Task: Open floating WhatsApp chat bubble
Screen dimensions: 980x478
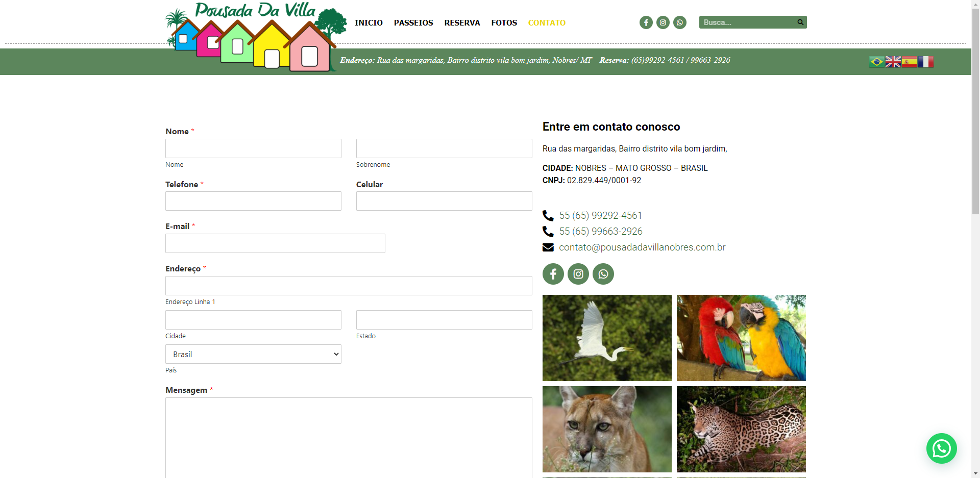Action: click(x=942, y=448)
